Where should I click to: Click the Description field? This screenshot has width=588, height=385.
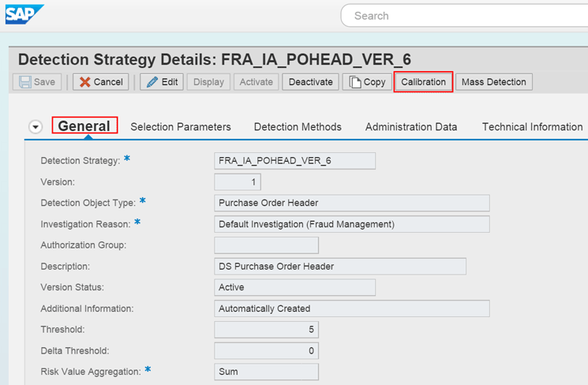coord(340,266)
